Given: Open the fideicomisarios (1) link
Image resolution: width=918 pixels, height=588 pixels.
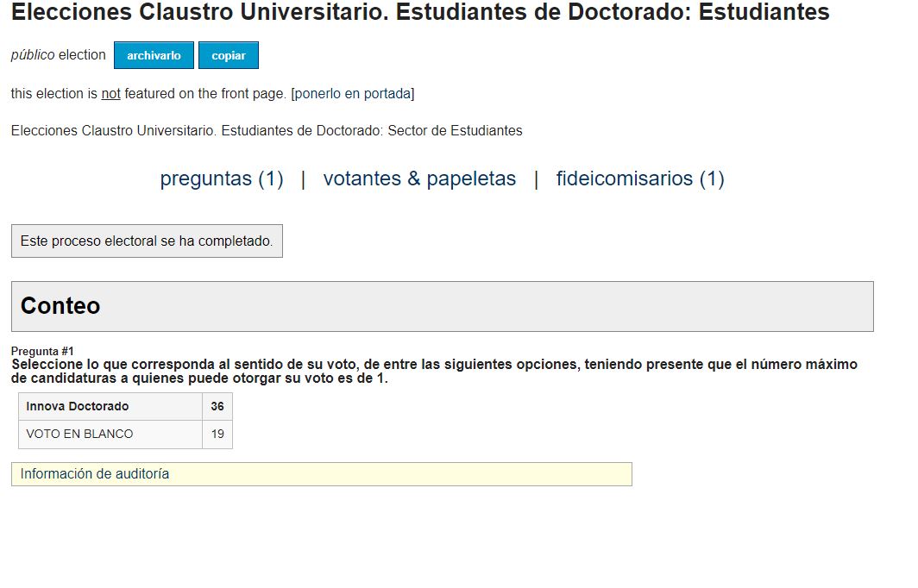Looking at the screenshot, I should (x=640, y=178).
